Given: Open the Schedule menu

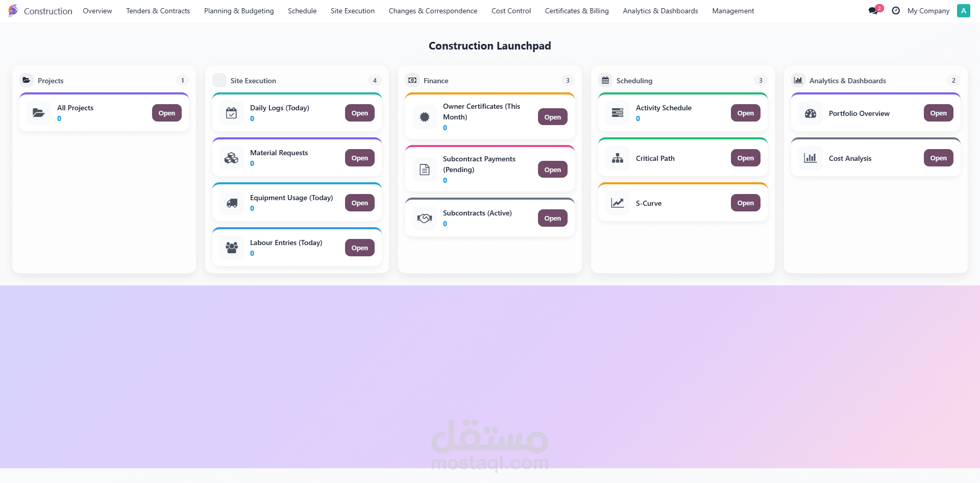Looking at the screenshot, I should (302, 11).
